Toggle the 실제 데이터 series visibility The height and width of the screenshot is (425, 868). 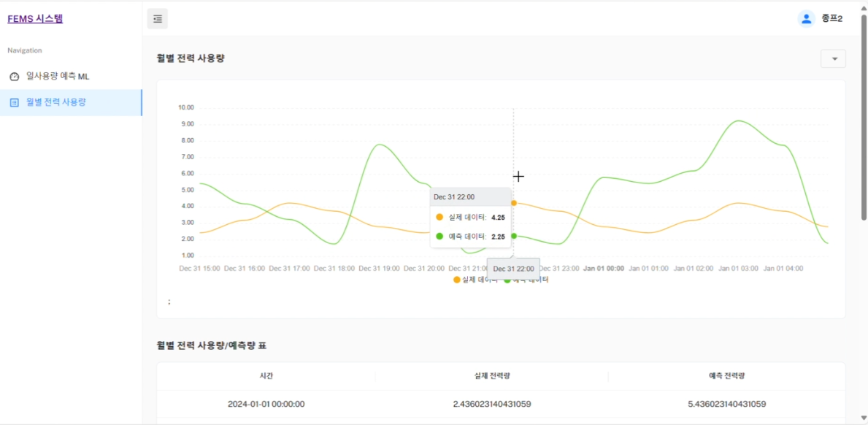[476, 279]
